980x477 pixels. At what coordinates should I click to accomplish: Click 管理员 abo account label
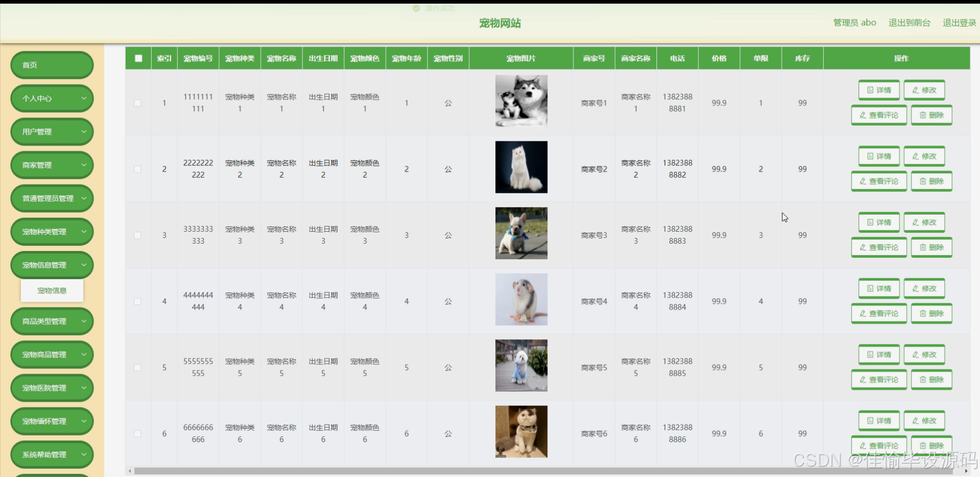pyautogui.click(x=855, y=22)
